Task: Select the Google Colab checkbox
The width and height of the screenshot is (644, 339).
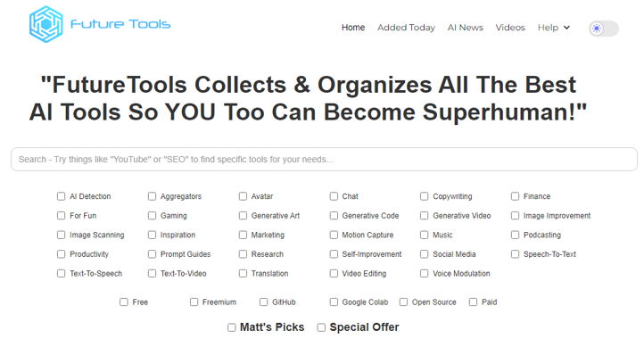Action: [334, 302]
